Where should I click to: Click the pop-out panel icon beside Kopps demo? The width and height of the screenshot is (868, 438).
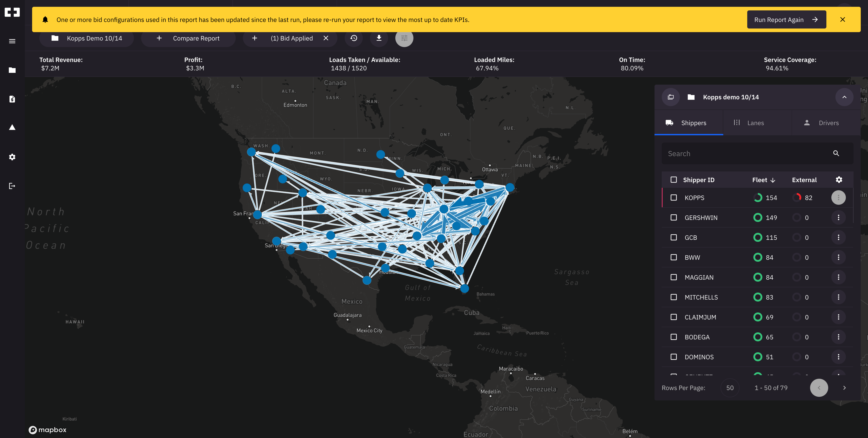click(x=671, y=97)
